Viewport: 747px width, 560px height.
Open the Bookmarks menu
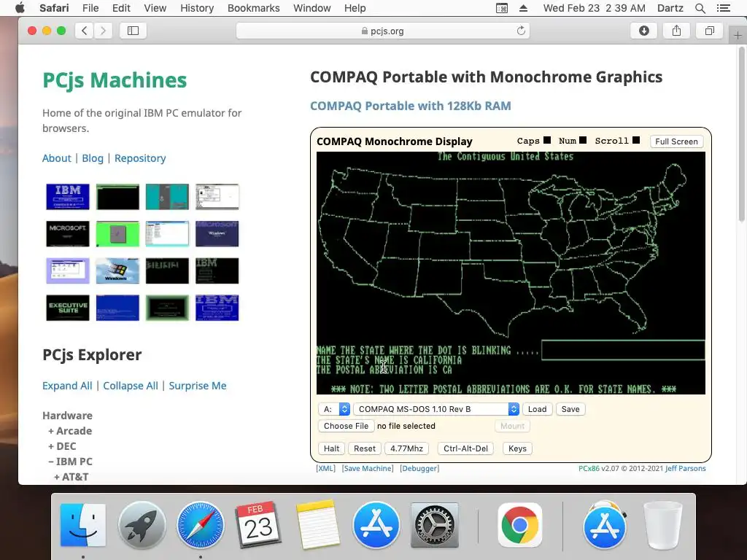click(253, 8)
